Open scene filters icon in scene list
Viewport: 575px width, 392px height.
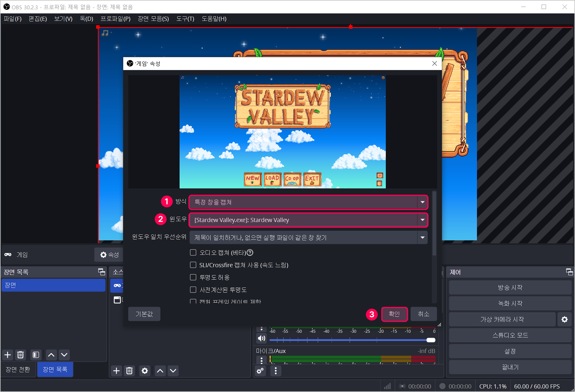36,355
